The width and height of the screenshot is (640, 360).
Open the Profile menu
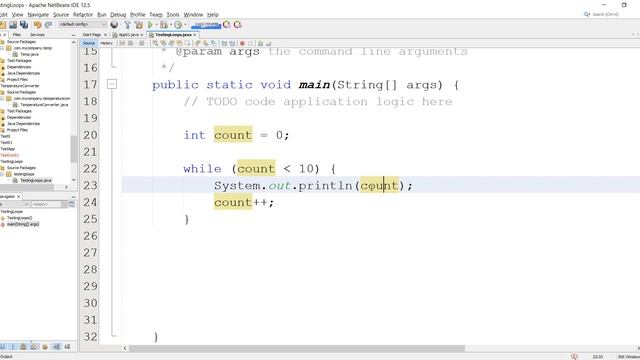[x=138, y=15]
